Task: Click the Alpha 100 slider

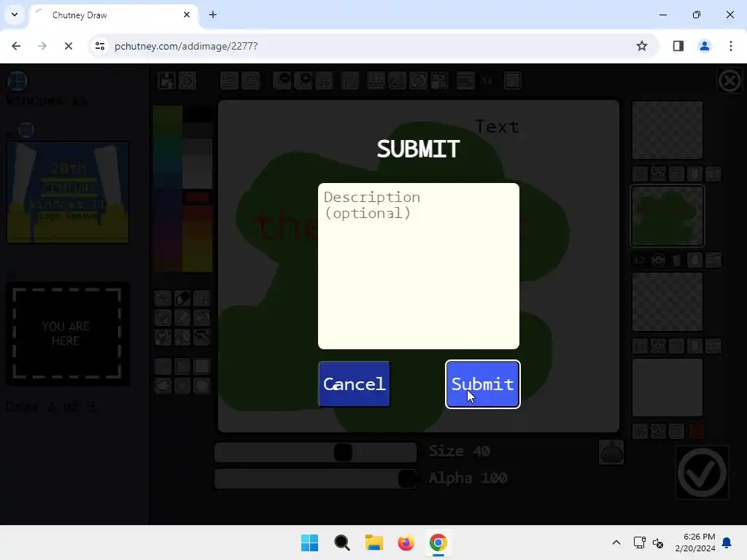Action: tap(315, 478)
